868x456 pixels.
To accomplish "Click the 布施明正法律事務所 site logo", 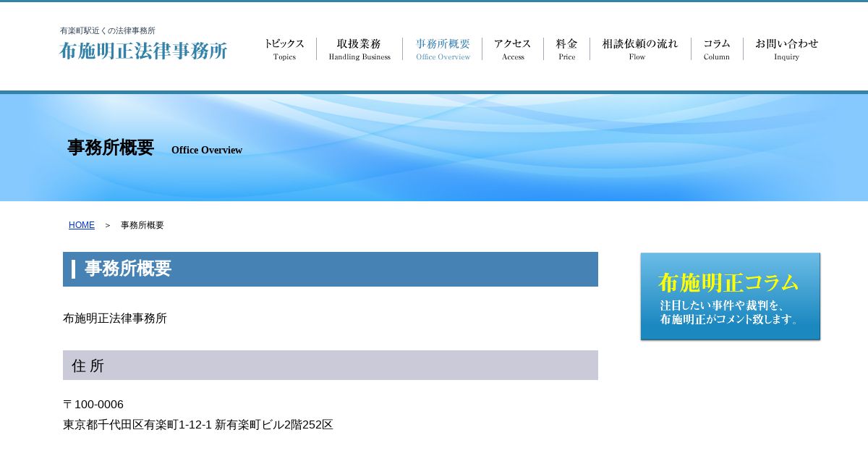I will 143,51.
